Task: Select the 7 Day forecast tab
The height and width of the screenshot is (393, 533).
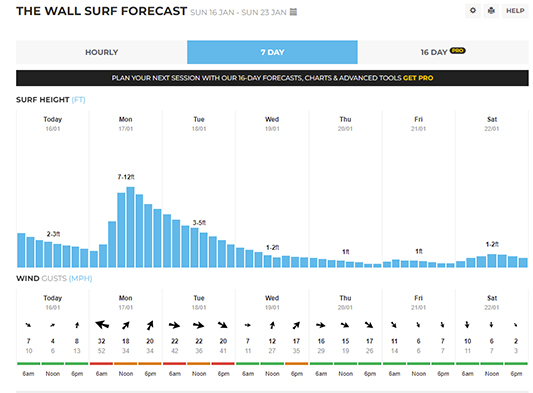Action: (272, 52)
